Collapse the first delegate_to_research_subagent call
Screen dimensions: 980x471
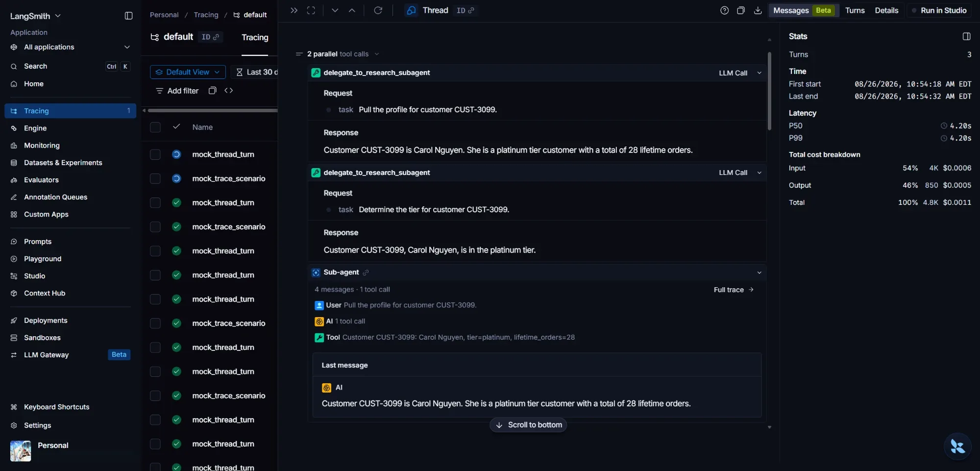[x=759, y=73]
